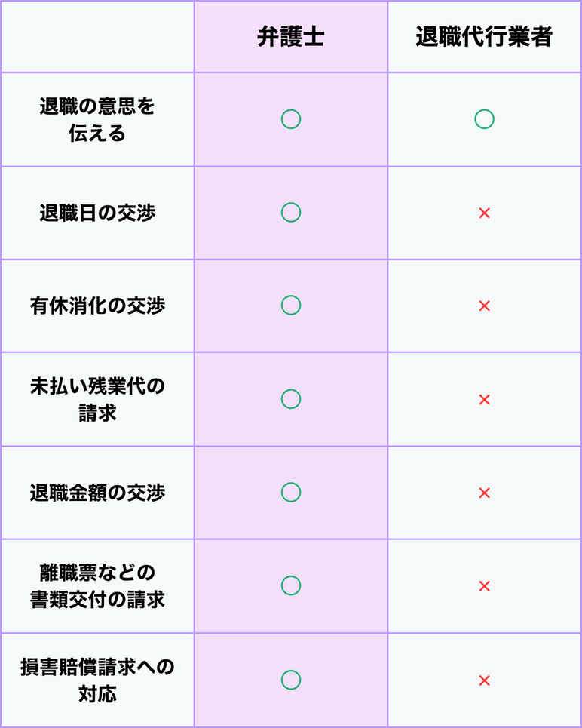
Task: Click the green circle in the 退職日の交渉 row
Action: coord(291,213)
